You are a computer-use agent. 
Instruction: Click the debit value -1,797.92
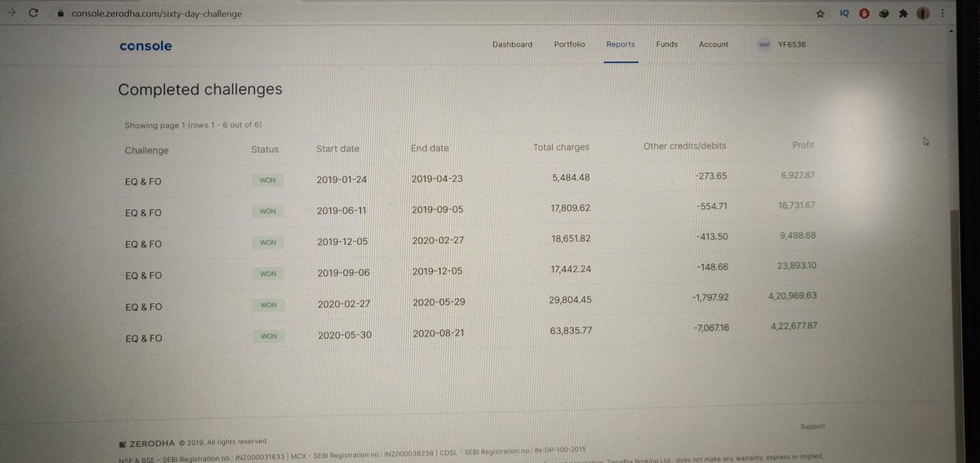pyautogui.click(x=709, y=298)
